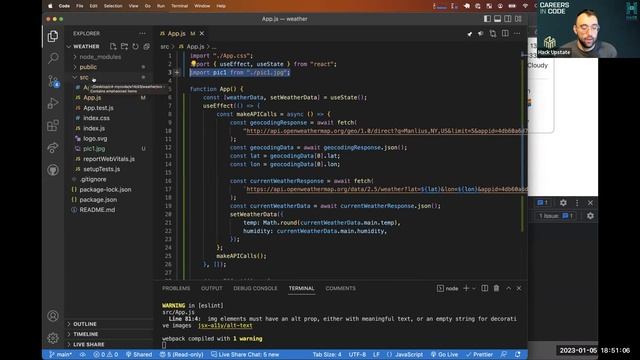Open the Accounts menu icon
The image size is (640, 360).
point(53,316)
